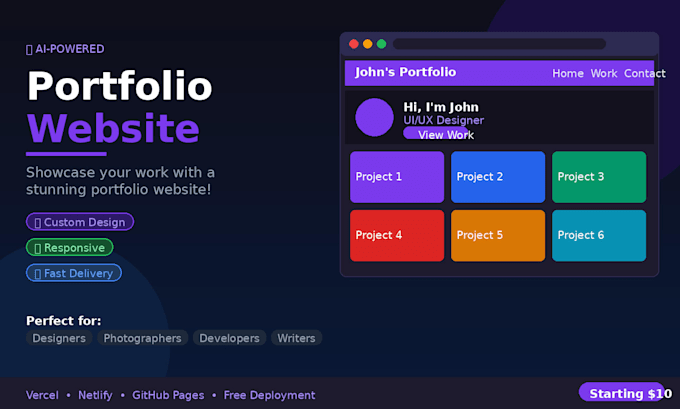This screenshot has height=409, width=680.
Task: Click the Vercel text in footer
Action: click(x=42, y=395)
